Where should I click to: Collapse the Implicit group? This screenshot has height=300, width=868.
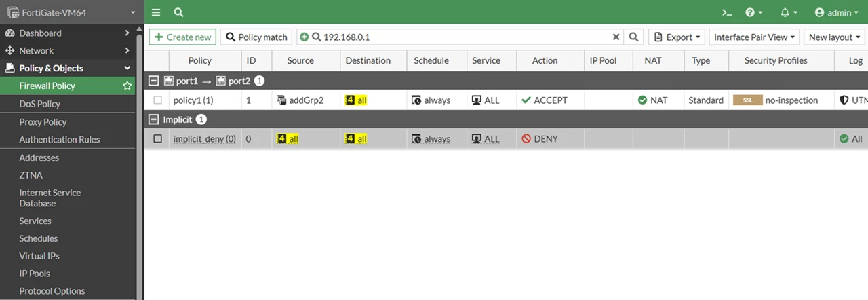point(154,119)
